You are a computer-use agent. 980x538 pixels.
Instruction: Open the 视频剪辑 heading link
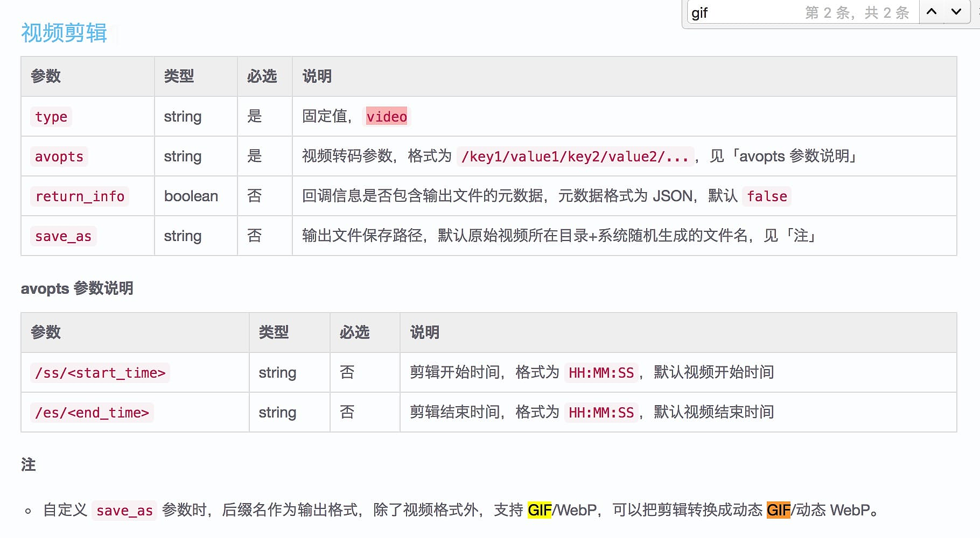[64, 33]
